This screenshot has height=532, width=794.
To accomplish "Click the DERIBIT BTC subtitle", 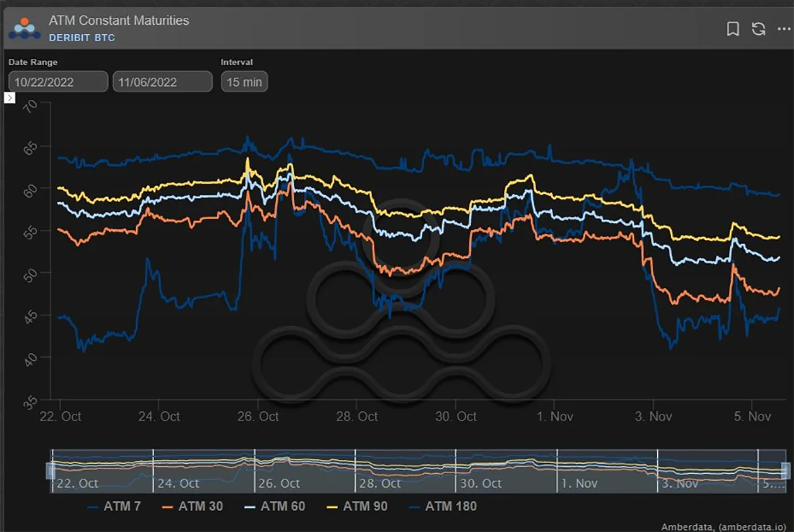I will click(81, 38).
